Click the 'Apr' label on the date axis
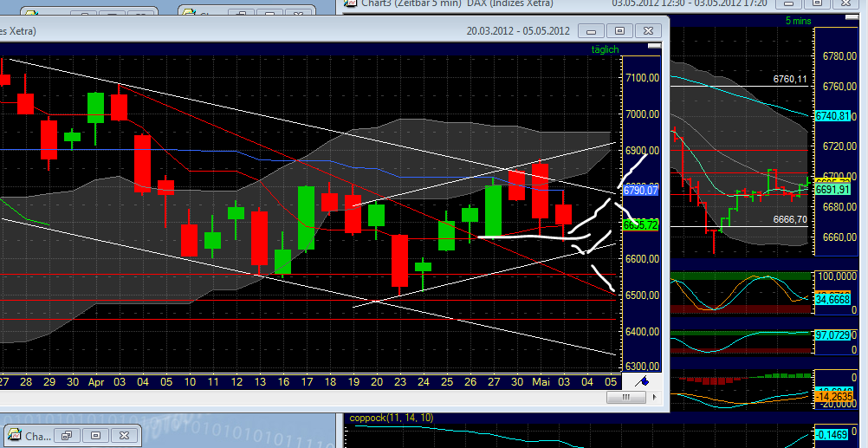The width and height of the screenshot is (868, 448). click(96, 382)
